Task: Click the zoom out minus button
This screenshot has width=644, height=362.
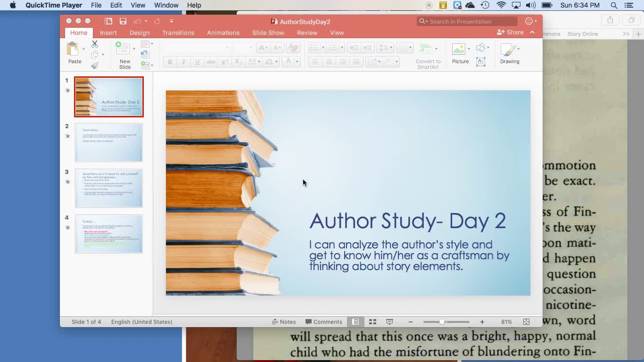Action: tap(411, 322)
